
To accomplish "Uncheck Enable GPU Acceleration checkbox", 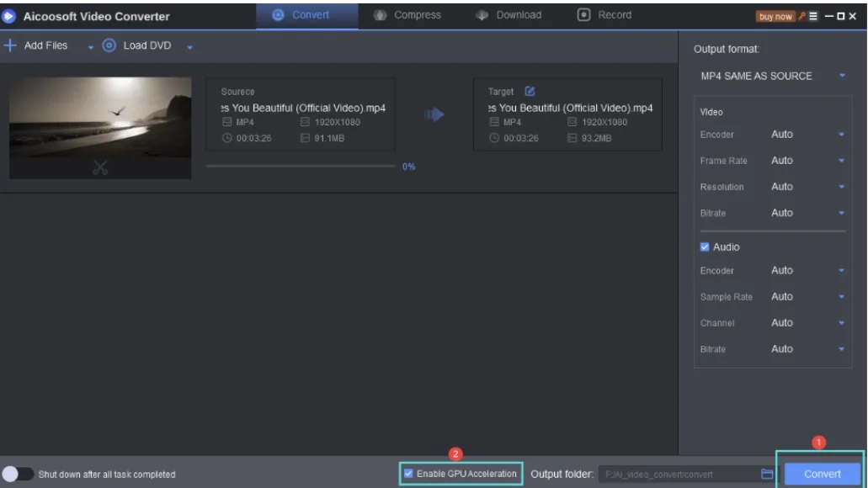I will coord(409,475).
